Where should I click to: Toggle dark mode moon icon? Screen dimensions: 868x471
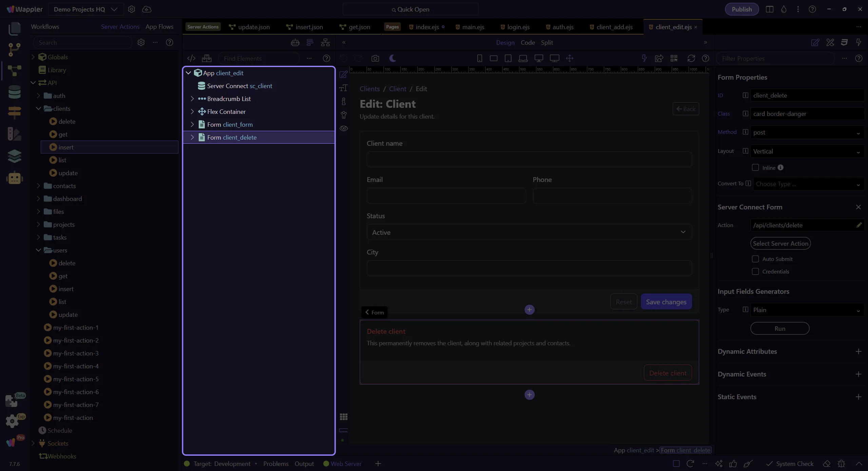coord(392,58)
